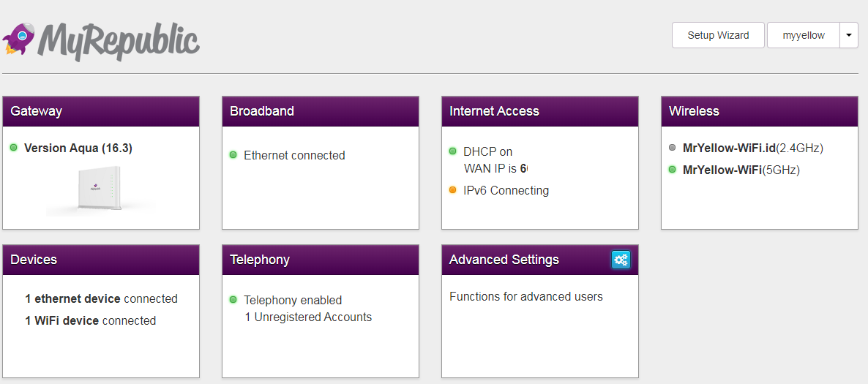
Task: Click the orange IPv6 Connecting indicator
Action: tap(453, 190)
